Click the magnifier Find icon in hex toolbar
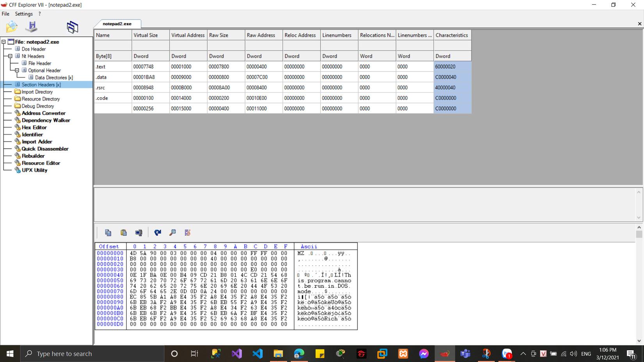Image resolution: width=644 pixels, height=362 pixels. click(173, 233)
